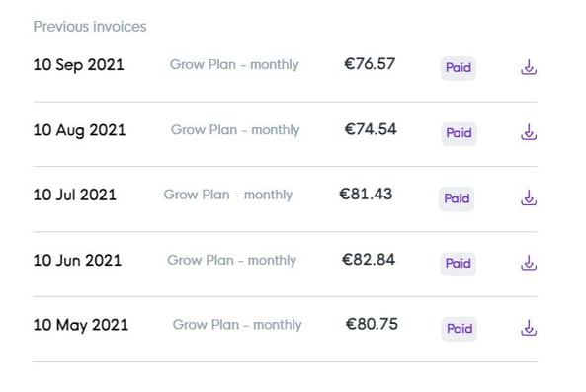Click the €81.43 amount
Image resolution: width=586 pixels, height=392 pixels.
366,195
